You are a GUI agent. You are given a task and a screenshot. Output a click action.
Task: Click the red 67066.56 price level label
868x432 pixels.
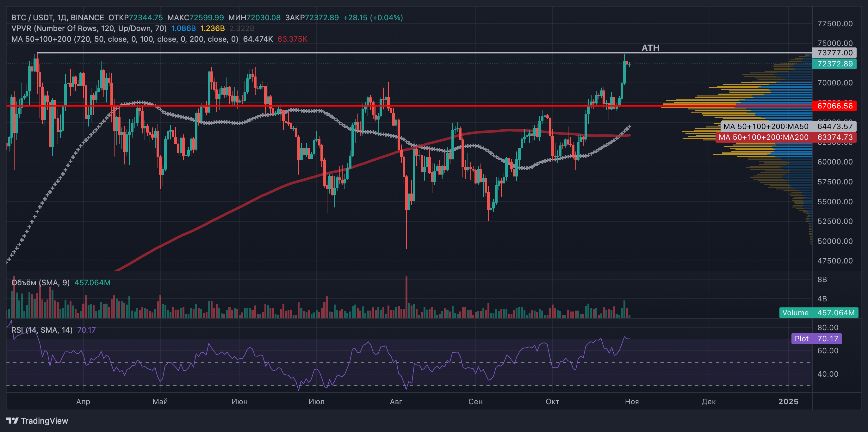click(x=834, y=106)
